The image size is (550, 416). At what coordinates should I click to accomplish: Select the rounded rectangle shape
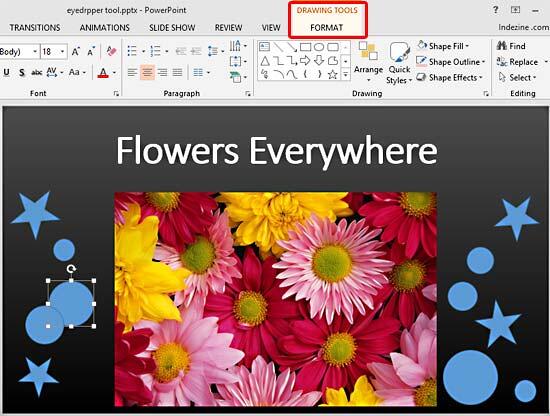[333, 47]
